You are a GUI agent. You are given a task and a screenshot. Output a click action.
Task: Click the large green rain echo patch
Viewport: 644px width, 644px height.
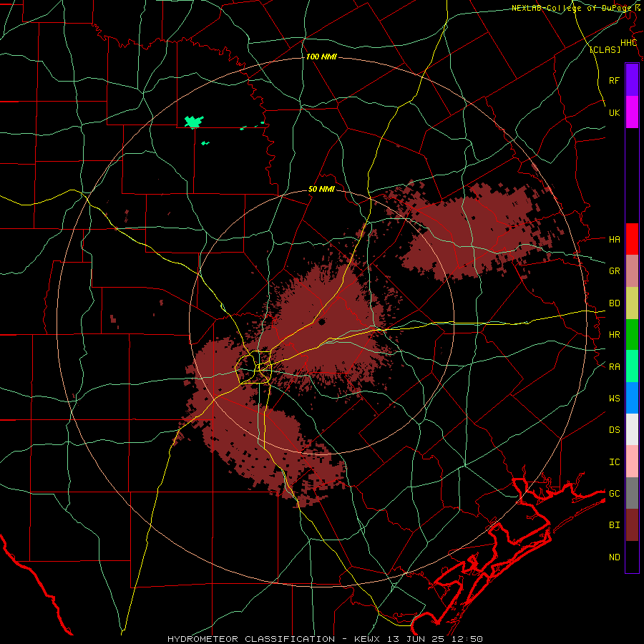click(193, 122)
